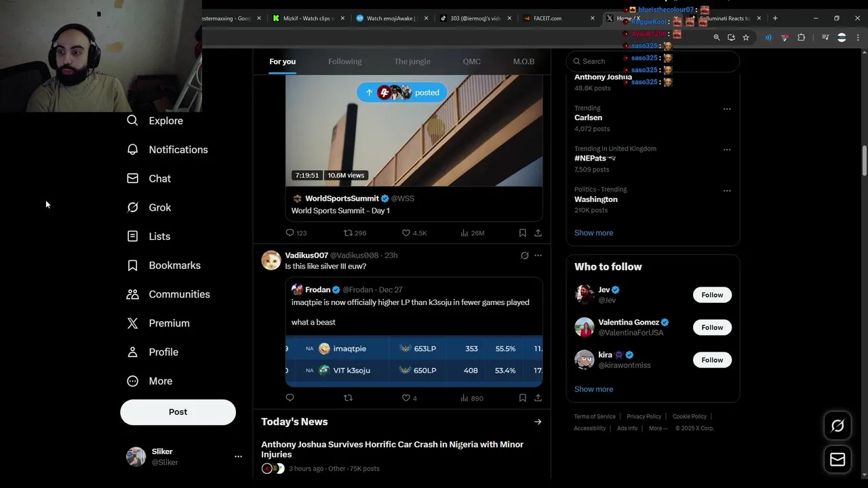Open quoted Frodan post with LP table
Viewport: 868px width, 488px height.
click(414, 332)
